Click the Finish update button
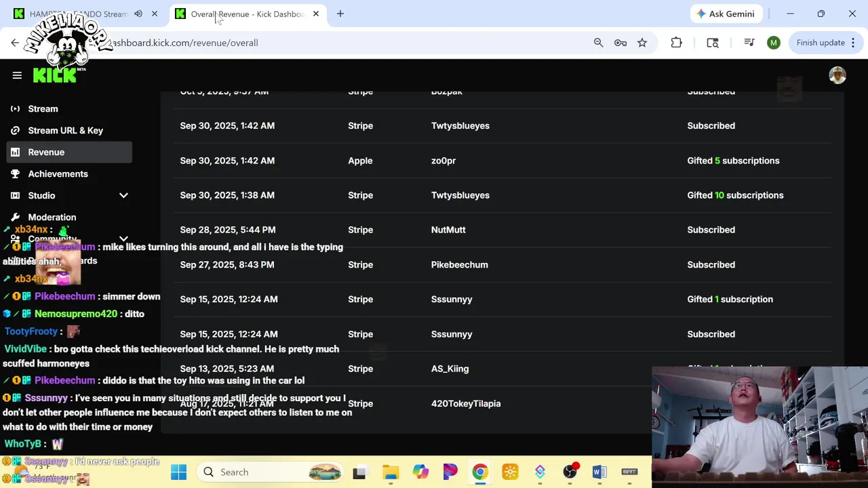Screen dimensions: 868x488 click(821, 43)
